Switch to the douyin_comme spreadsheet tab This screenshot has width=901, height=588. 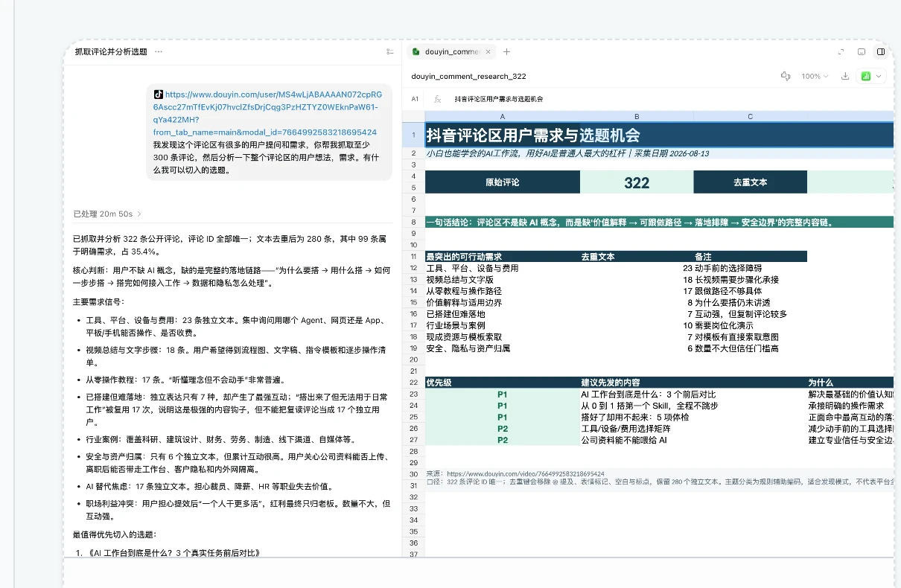(451, 51)
